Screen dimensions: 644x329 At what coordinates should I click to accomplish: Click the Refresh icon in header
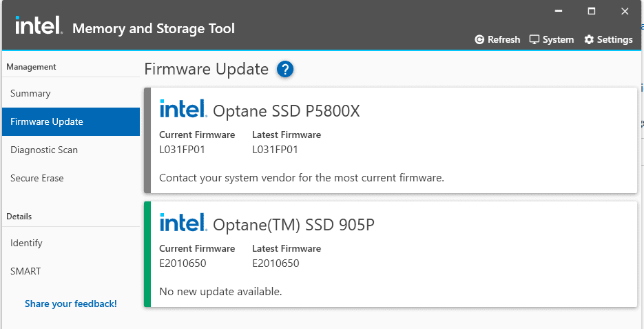coord(479,39)
